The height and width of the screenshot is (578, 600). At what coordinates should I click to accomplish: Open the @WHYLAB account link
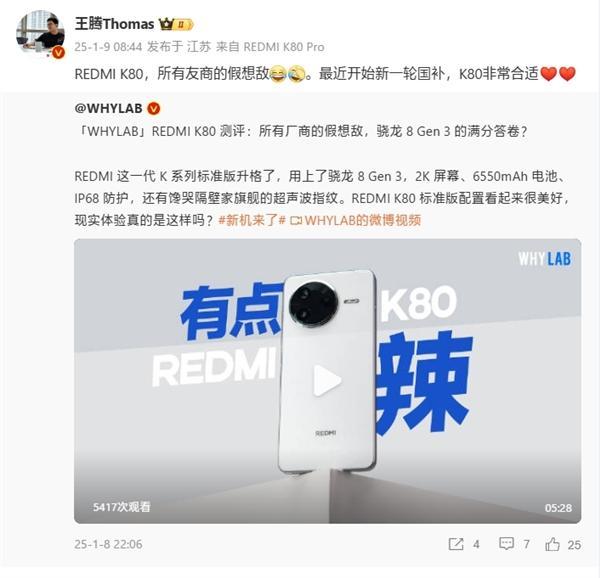click(108, 108)
